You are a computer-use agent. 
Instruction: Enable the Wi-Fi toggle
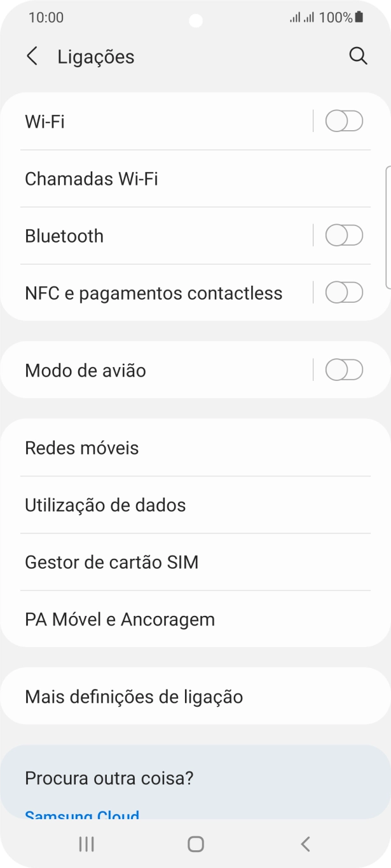343,121
